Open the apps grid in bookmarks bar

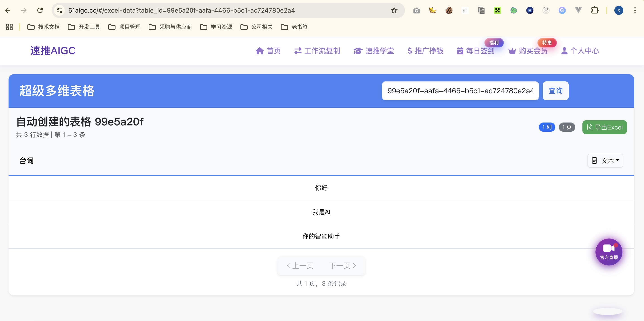pyautogui.click(x=9, y=27)
